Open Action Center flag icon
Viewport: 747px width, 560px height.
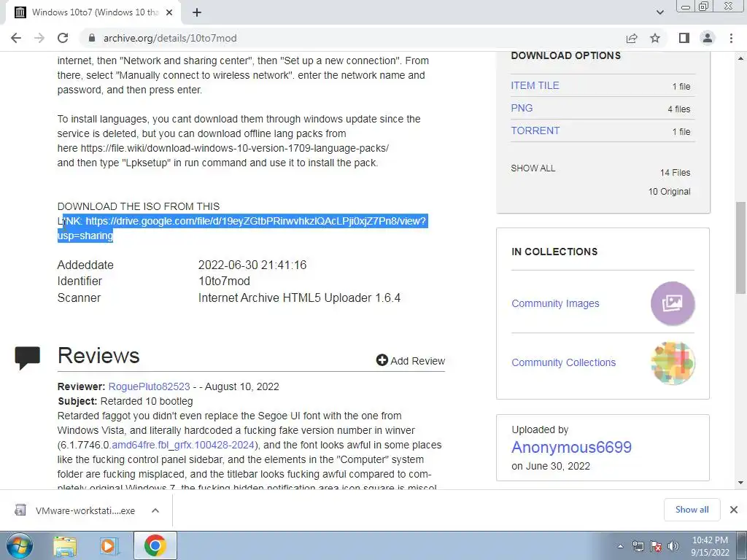click(x=656, y=547)
